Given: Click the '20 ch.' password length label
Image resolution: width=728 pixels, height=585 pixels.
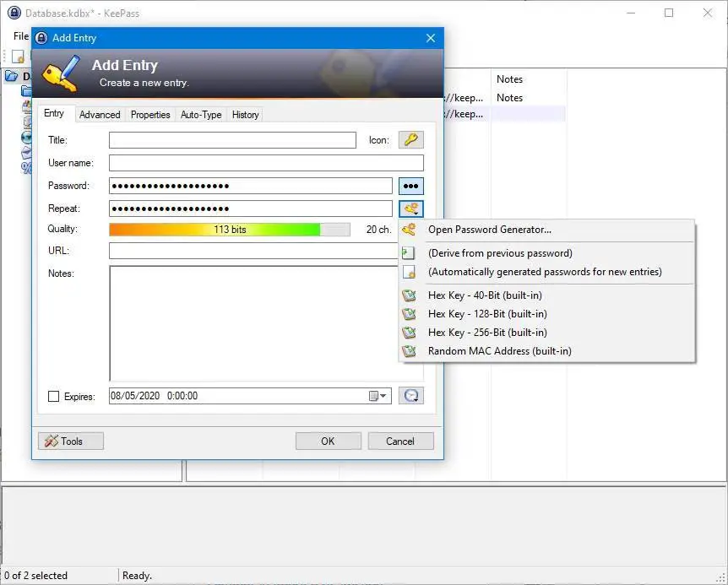Looking at the screenshot, I should click(378, 229).
